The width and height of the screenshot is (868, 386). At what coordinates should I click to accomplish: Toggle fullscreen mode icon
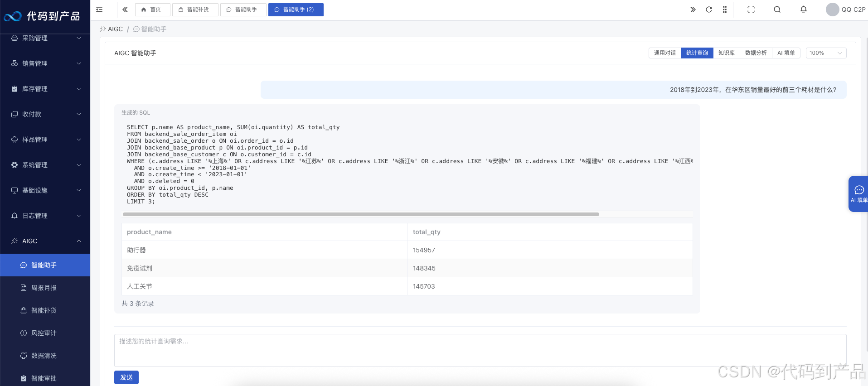751,10
